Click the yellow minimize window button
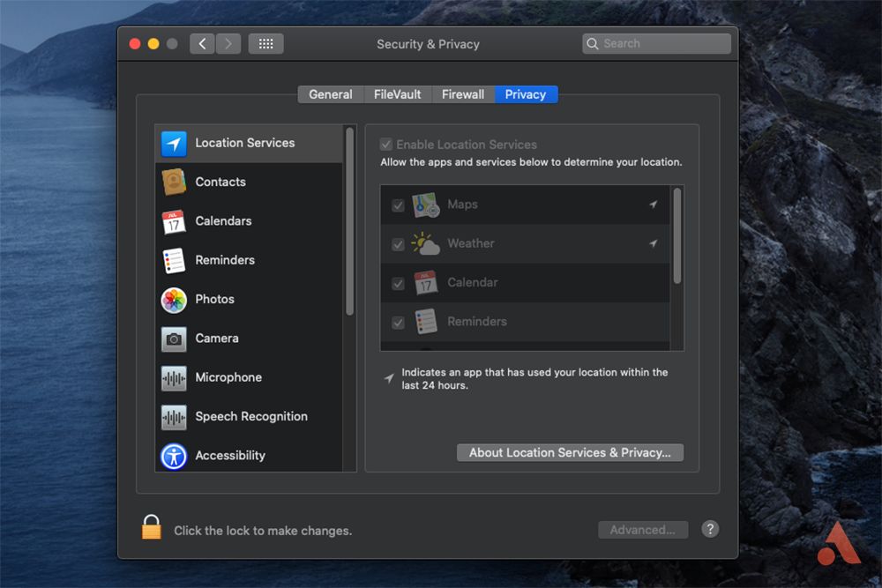The image size is (882, 588). (153, 44)
